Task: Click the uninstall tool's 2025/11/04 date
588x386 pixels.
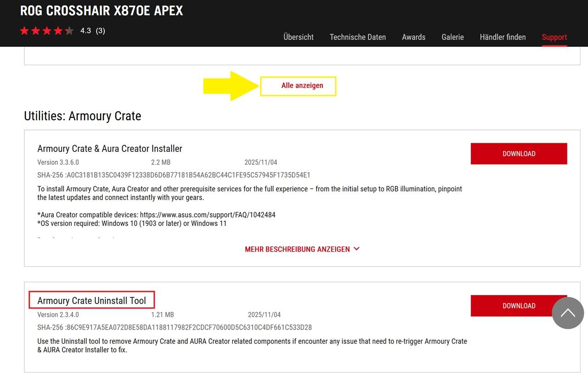Action: pos(264,315)
